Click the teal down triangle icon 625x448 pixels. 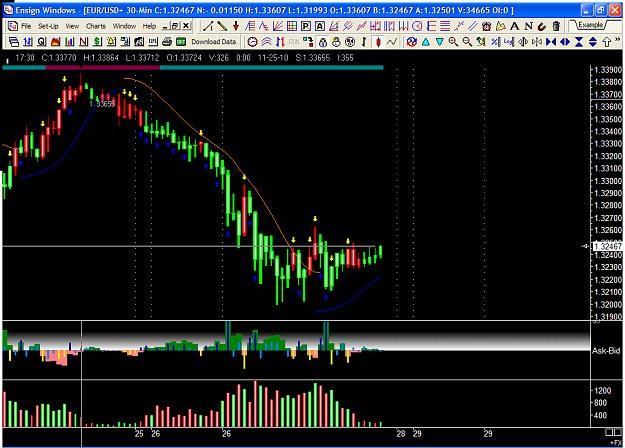440,41
